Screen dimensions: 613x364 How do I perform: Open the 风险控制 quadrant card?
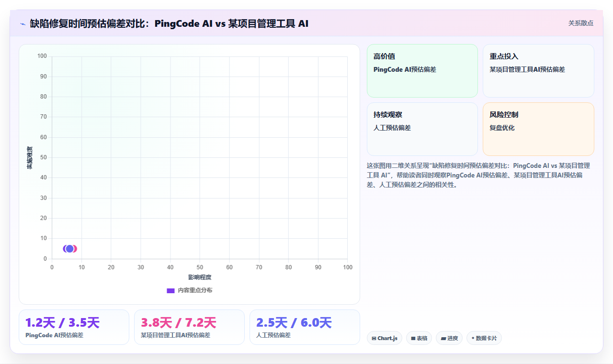pos(538,129)
